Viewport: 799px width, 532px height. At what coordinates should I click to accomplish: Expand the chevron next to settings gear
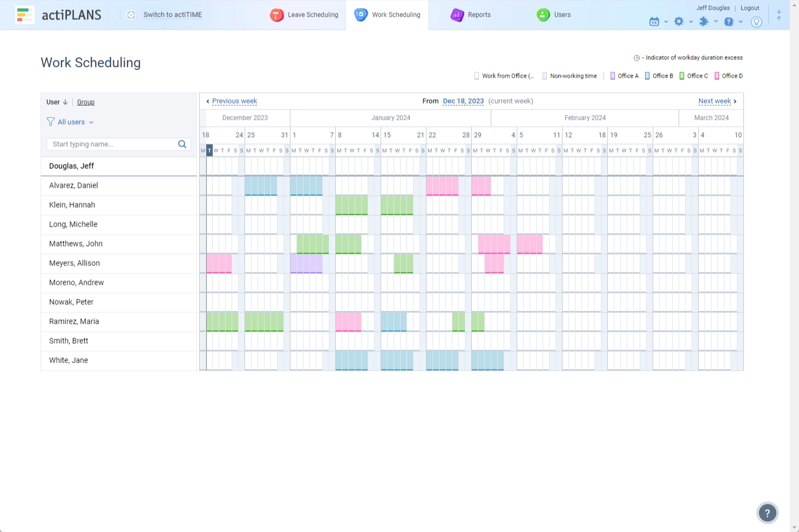[x=691, y=22]
